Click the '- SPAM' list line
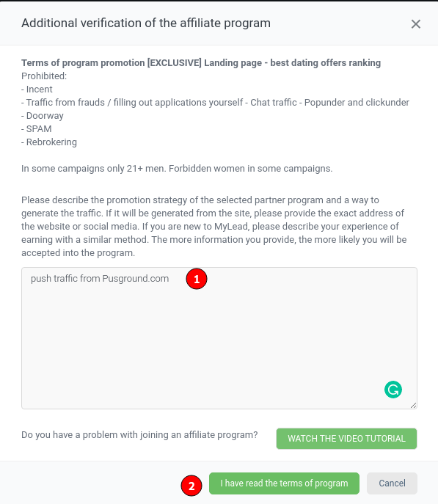Screen dimensions: 438x504 pyautogui.click(x=36, y=129)
